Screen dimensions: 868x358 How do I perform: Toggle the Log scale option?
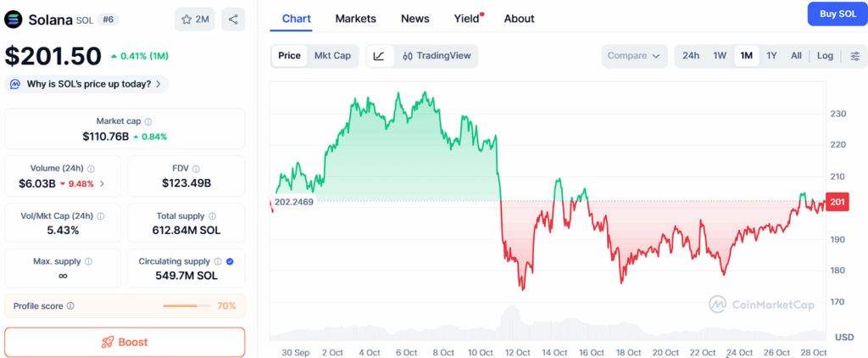(x=825, y=56)
